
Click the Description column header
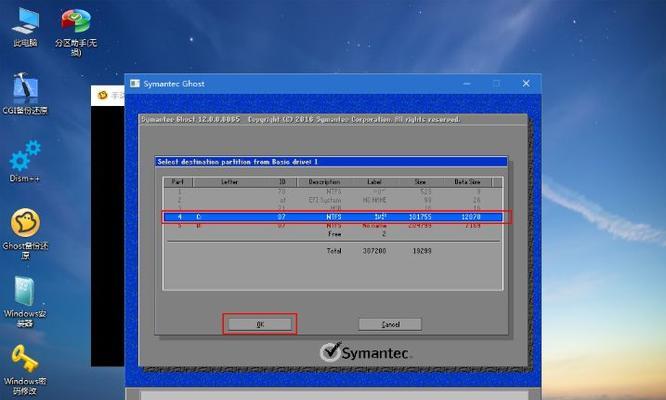pos(324,182)
